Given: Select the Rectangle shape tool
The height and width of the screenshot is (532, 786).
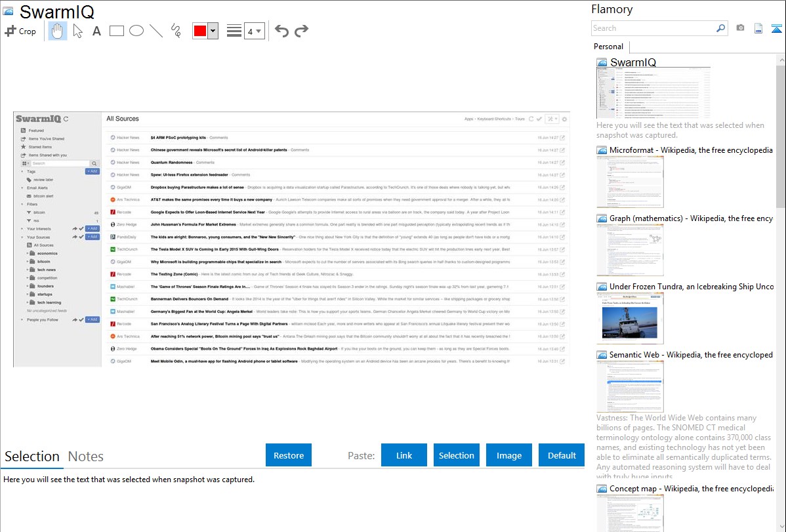Looking at the screenshot, I should [x=116, y=31].
